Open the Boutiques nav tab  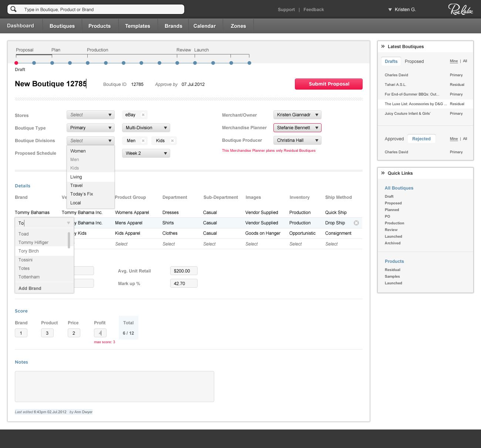click(x=62, y=26)
